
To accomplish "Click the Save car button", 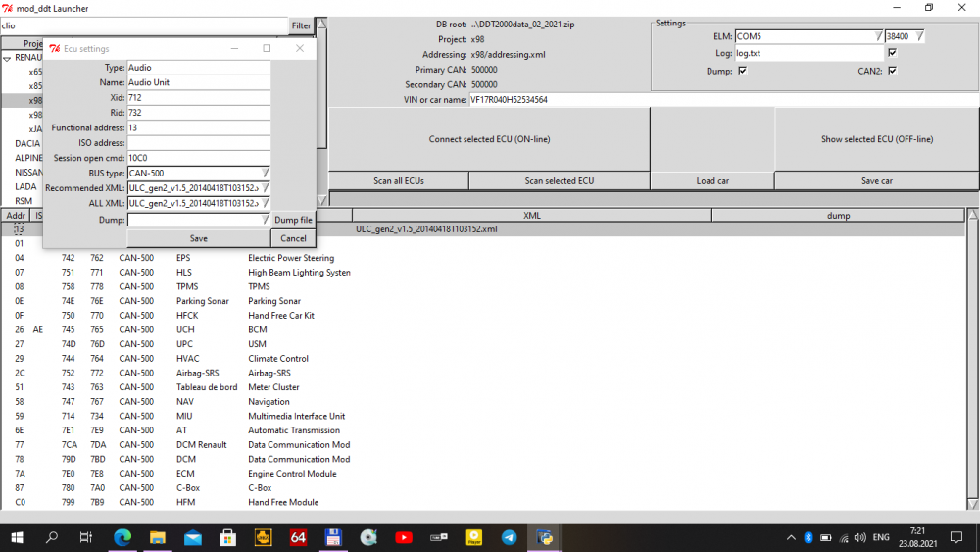I will click(877, 180).
